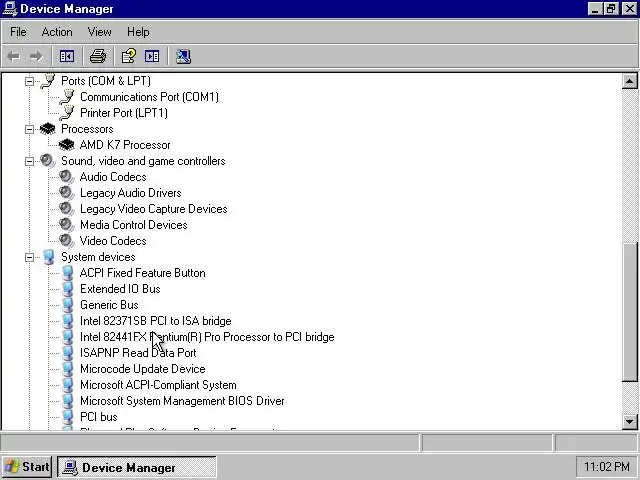The width and height of the screenshot is (640, 480).
Task: Click the vertical scrollbar thumb
Action: tap(629, 312)
